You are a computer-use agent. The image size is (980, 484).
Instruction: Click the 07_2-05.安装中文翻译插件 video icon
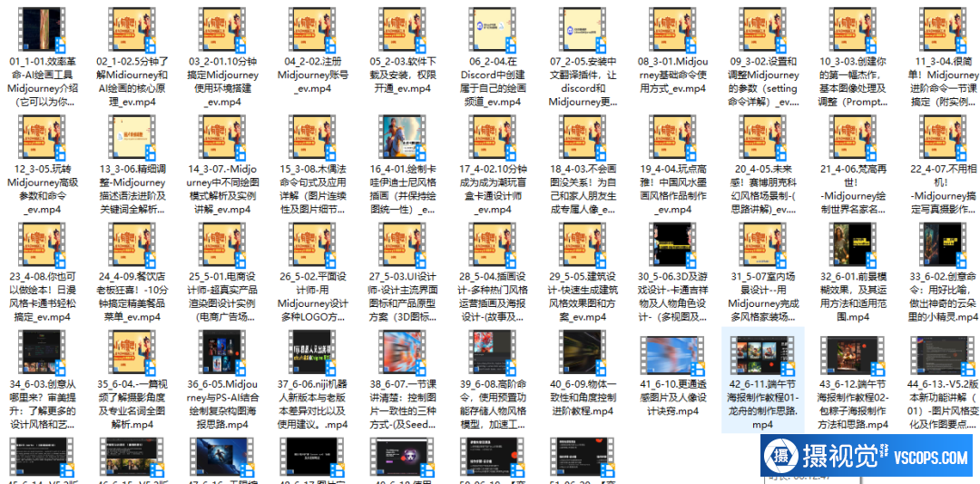tap(583, 28)
